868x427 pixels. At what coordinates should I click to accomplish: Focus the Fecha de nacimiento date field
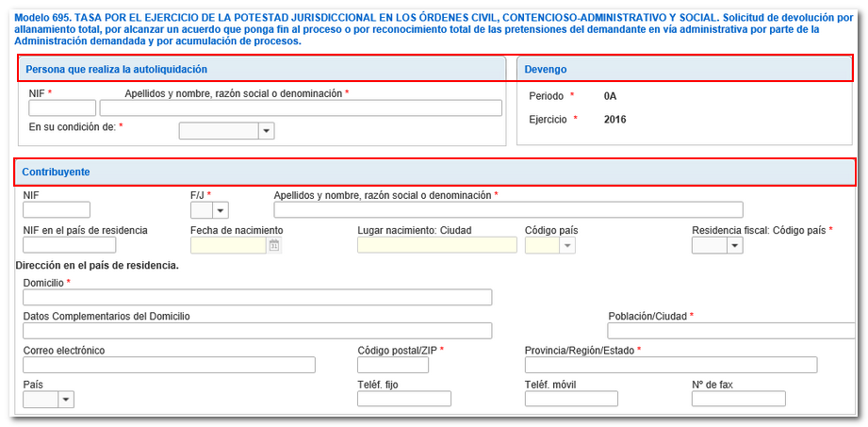[x=228, y=245]
